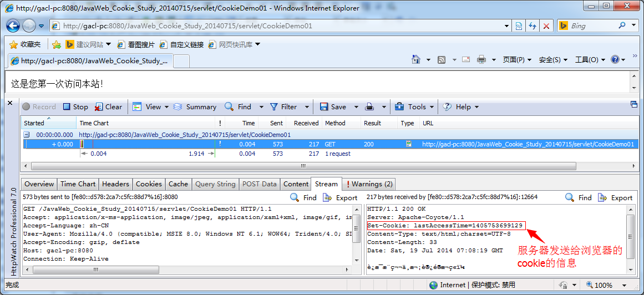Open search provider dropdown arrow
The image size is (644, 295).
(633, 26)
